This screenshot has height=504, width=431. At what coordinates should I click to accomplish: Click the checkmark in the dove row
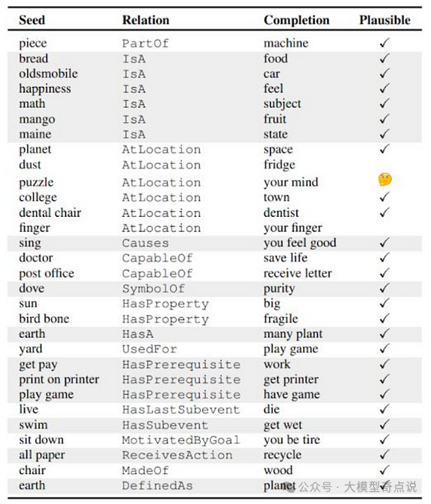click(384, 288)
